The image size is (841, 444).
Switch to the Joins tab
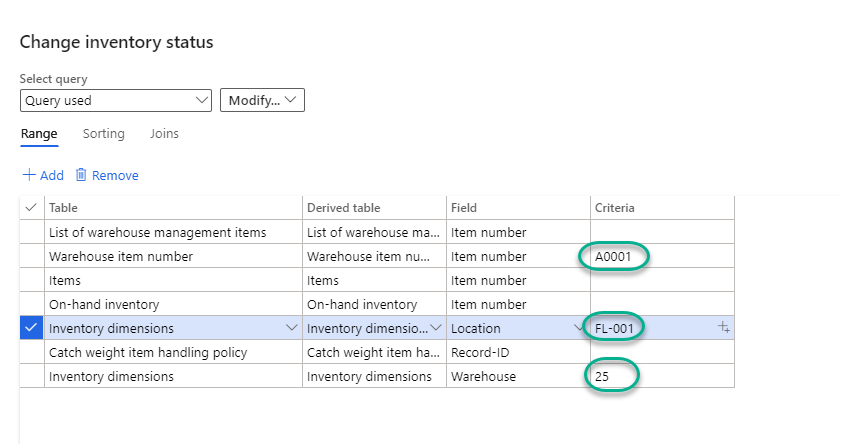click(x=164, y=133)
